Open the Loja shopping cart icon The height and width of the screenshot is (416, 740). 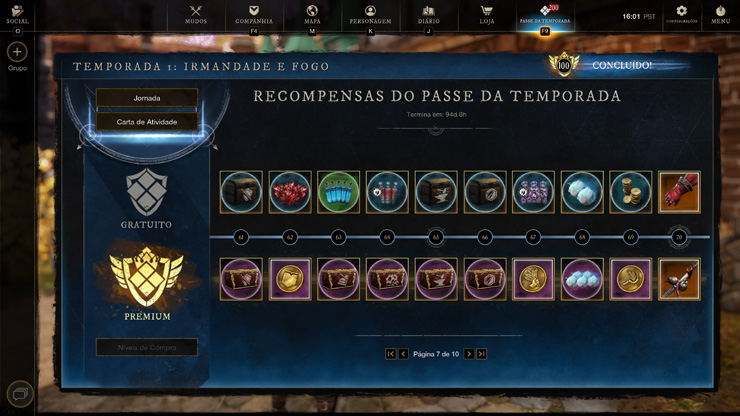(x=487, y=11)
